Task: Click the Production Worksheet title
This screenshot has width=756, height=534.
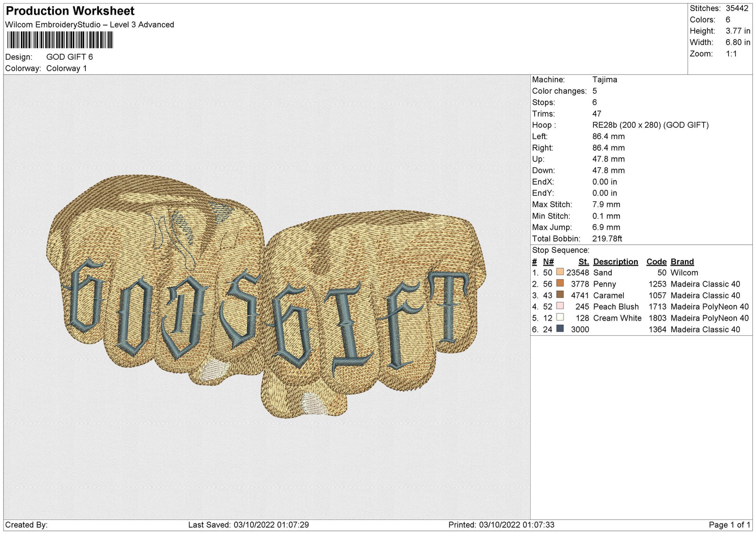Action: (x=70, y=11)
